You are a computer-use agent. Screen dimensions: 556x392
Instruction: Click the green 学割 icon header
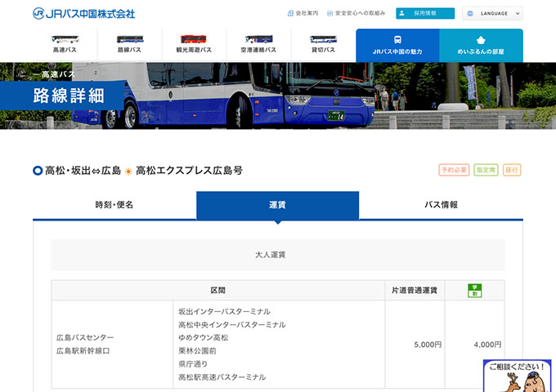[x=475, y=291]
